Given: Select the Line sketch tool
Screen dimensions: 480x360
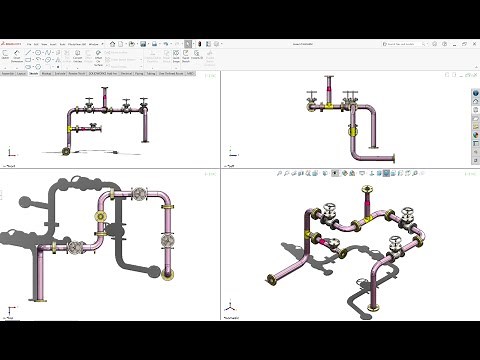Looking at the screenshot, I should coord(28,52).
